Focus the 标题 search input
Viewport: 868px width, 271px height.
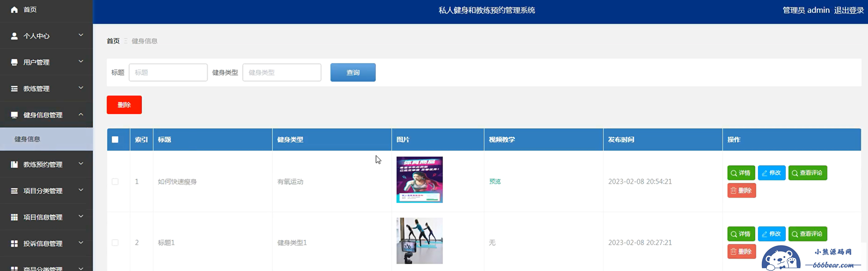pyautogui.click(x=168, y=73)
